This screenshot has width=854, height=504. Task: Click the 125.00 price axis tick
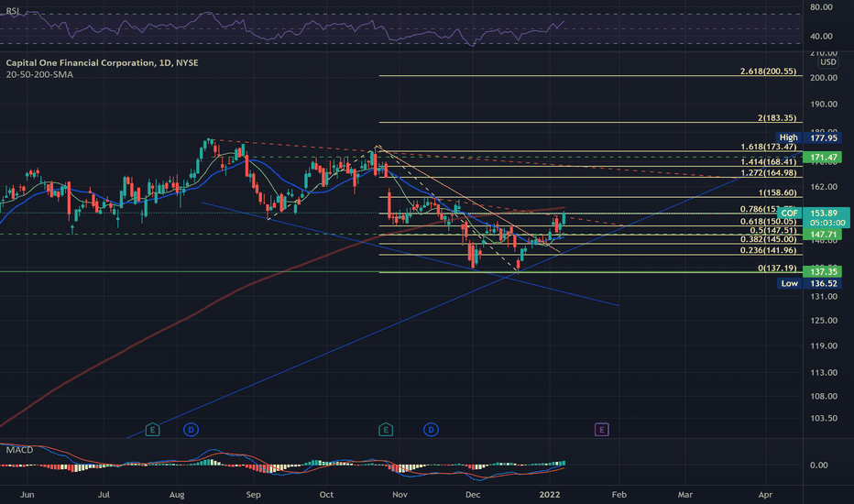click(x=824, y=321)
